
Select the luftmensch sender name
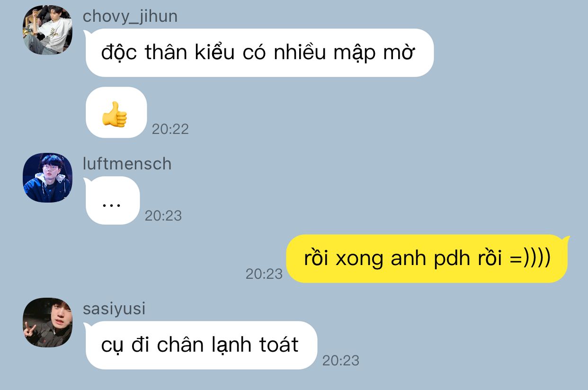[127, 164]
